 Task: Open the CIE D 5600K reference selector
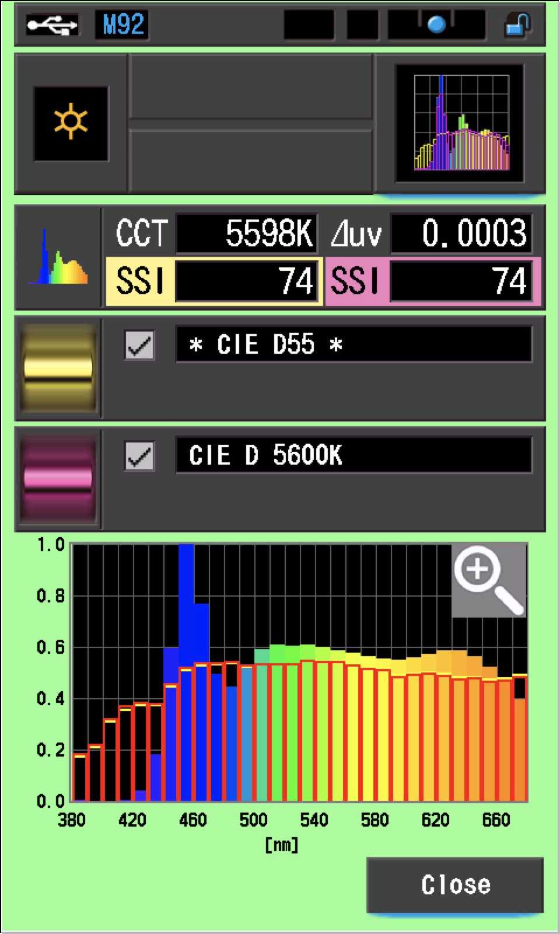pos(353,455)
